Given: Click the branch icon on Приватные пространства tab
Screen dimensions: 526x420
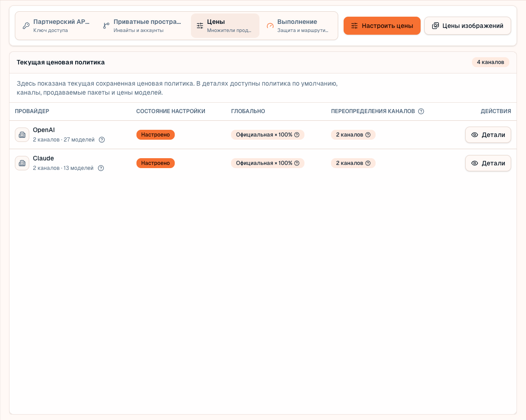Looking at the screenshot, I should (106, 26).
